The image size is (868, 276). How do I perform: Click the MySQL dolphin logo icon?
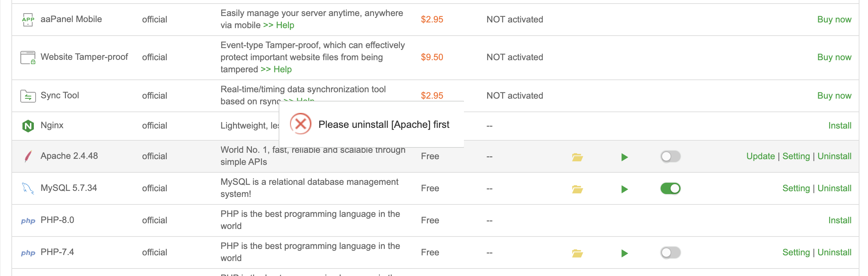coord(28,188)
